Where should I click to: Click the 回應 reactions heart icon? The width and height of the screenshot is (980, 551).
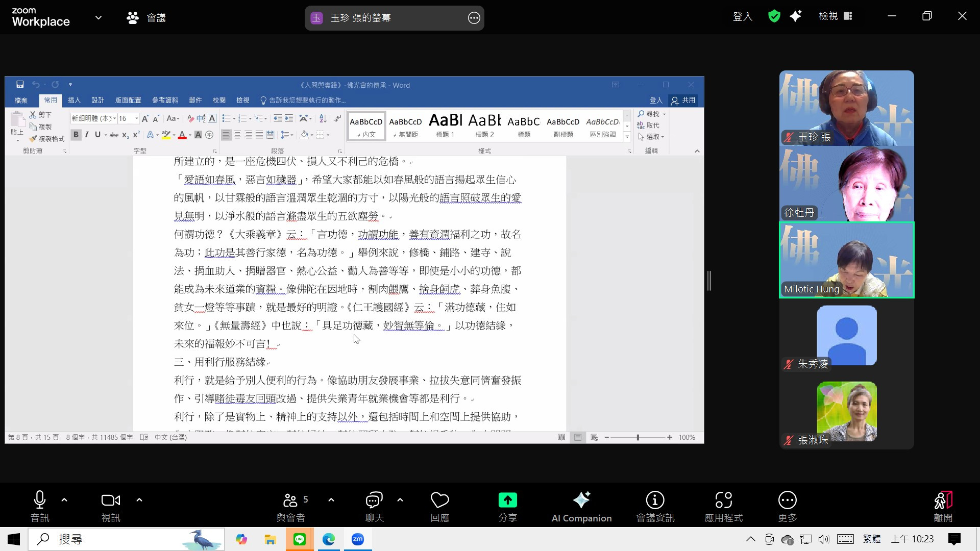coord(439,500)
